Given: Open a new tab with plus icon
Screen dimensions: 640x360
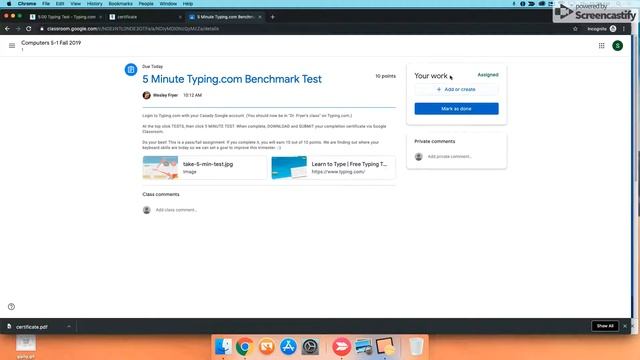Looking at the screenshot, I should tap(272, 17).
